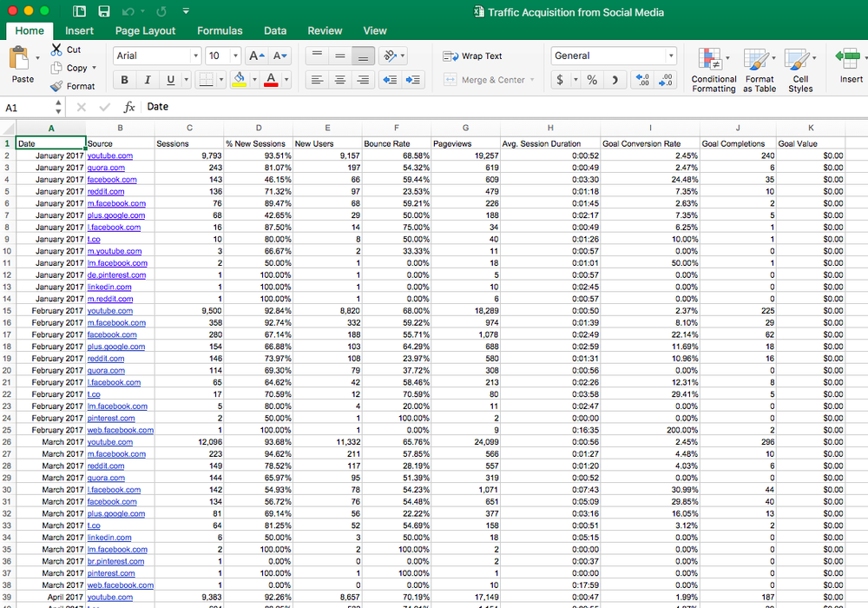
Task: Click the Redo arrow in title bar
Action: (161, 11)
